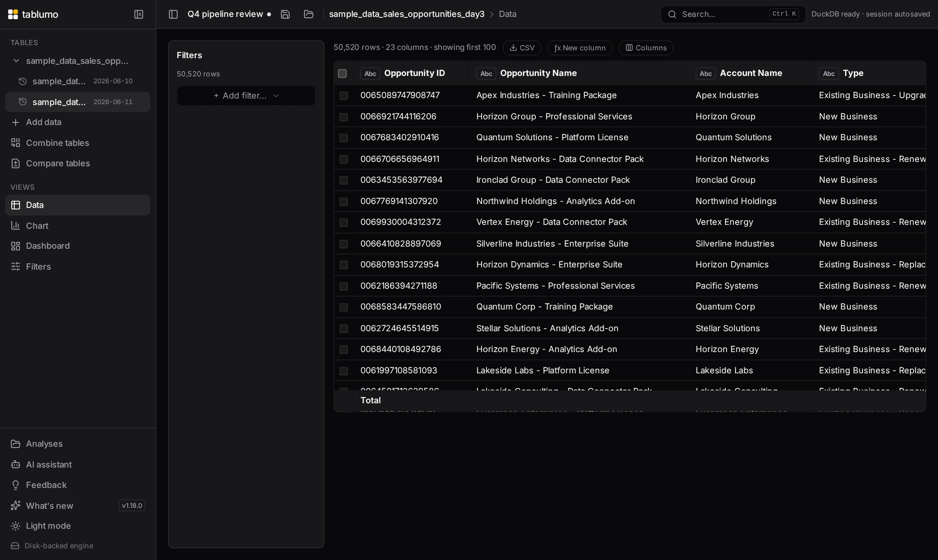Image resolution: width=938 pixels, height=560 pixels.
Task: Save the Q4 pipeline review analysis
Action: tap(285, 14)
